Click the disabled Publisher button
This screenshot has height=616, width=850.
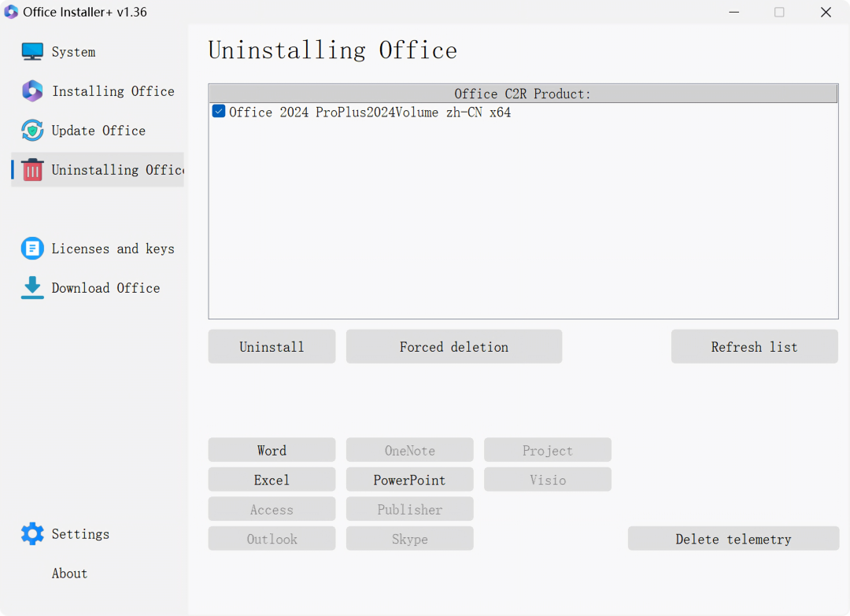[x=409, y=509]
